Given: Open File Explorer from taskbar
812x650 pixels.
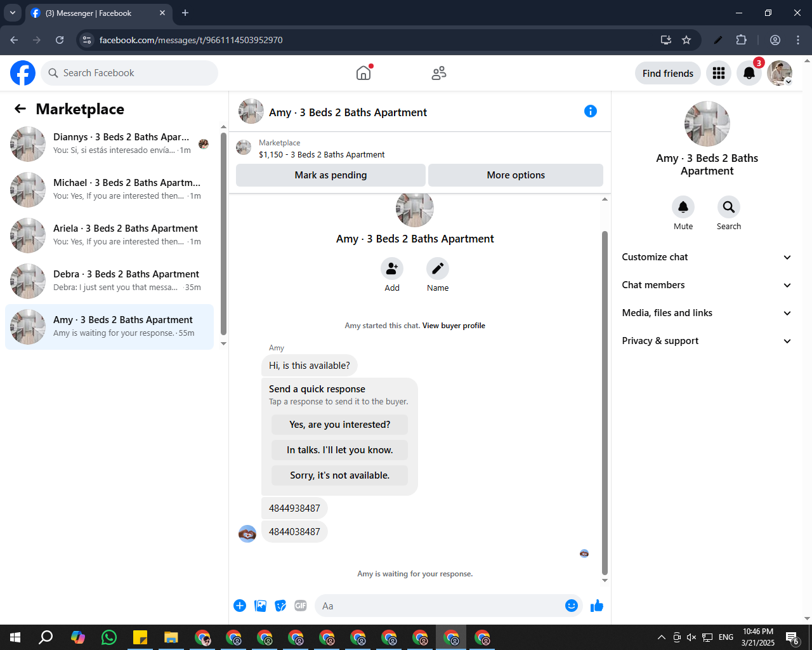Looking at the screenshot, I should click(171, 637).
